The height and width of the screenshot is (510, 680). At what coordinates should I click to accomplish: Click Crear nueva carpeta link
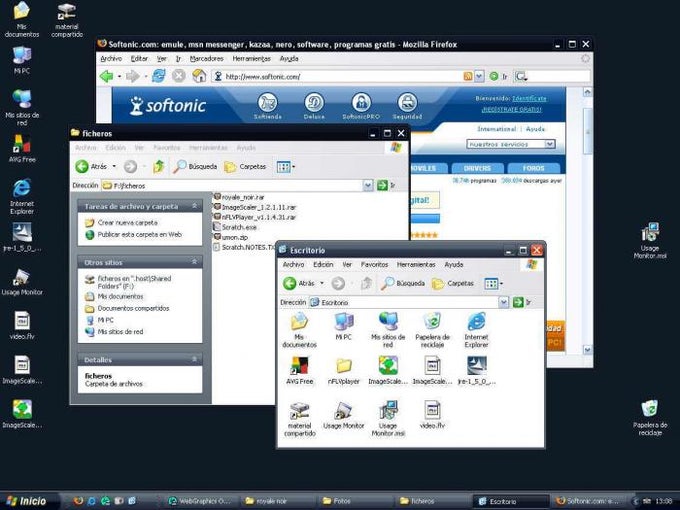[128, 222]
